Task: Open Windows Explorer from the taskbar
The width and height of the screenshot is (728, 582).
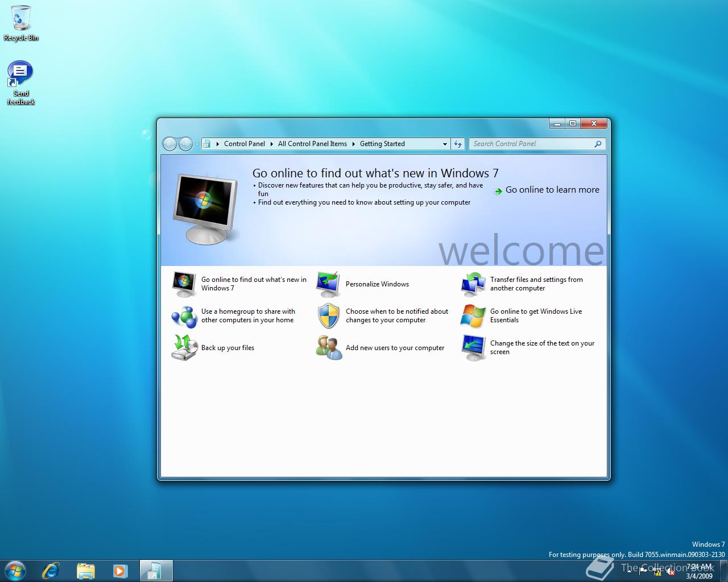Action: click(85, 570)
